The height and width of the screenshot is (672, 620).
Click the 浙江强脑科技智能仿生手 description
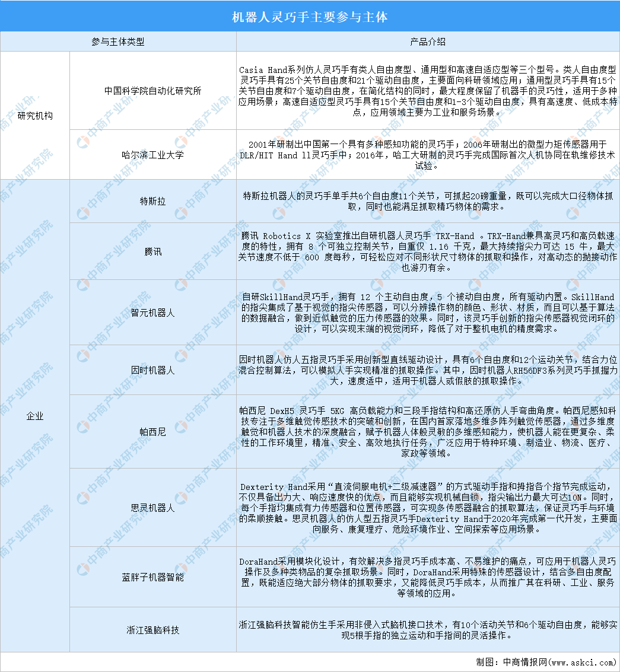(x=428, y=630)
